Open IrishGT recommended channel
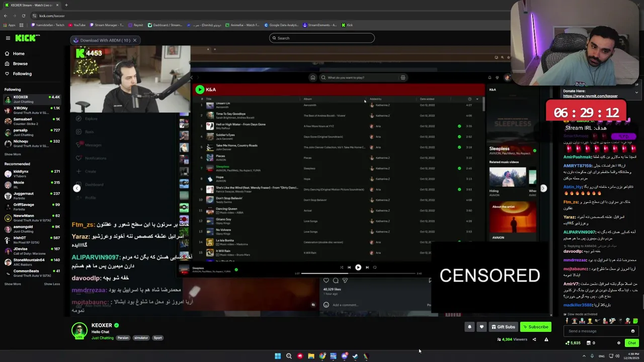The image size is (644, 362). [x=31, y=240]
